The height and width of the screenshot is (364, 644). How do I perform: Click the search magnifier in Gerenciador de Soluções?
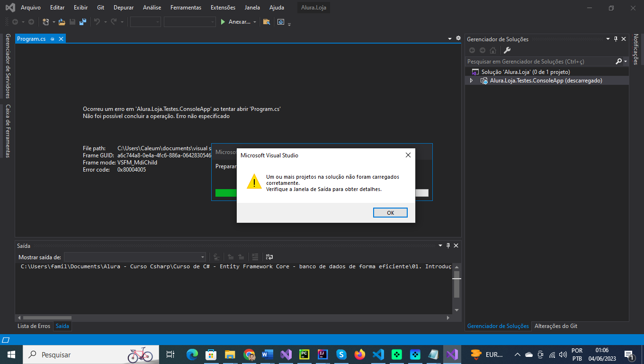pos(619,62)
